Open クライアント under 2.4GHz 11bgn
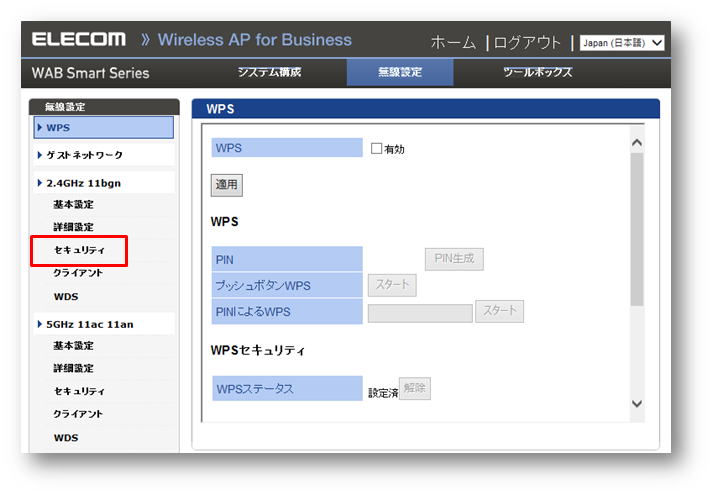This screenshot has height=495, width=713. (78, 273)
